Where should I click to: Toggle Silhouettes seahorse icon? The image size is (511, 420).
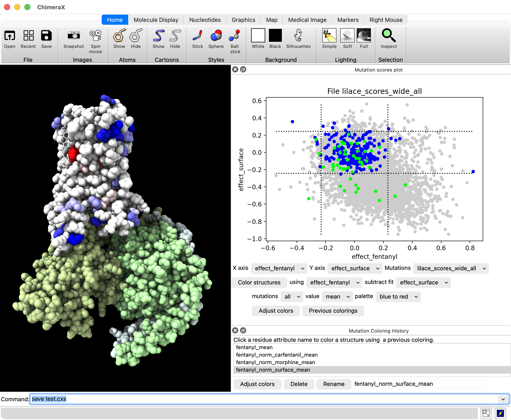pos(298,36)
